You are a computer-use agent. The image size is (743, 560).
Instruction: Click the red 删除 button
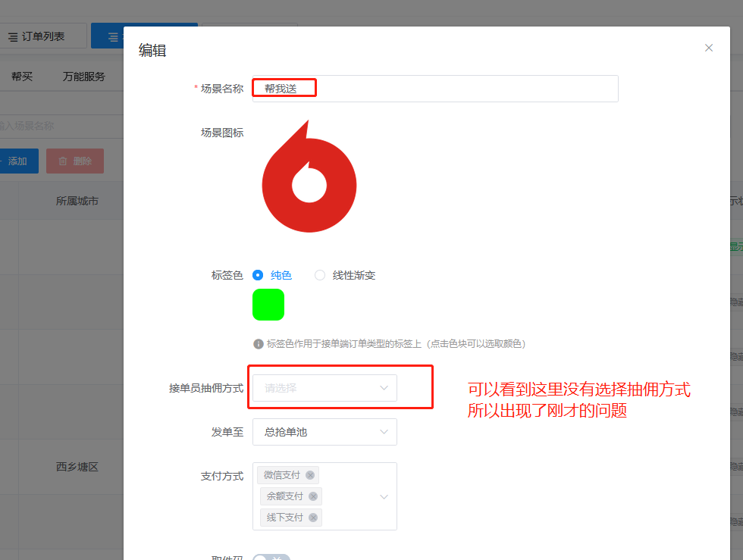point(75,161)
